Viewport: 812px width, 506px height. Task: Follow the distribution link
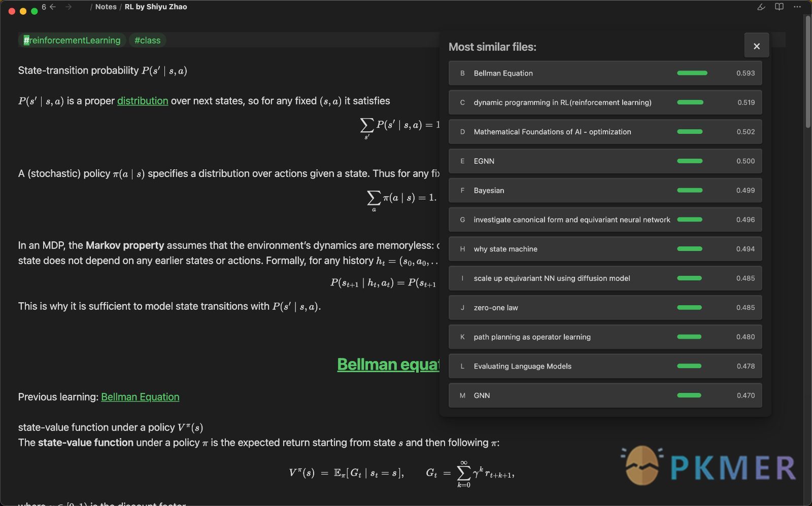coord(143,101)
